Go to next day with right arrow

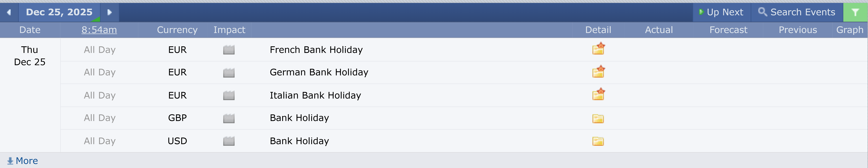[x=109, y=12]
